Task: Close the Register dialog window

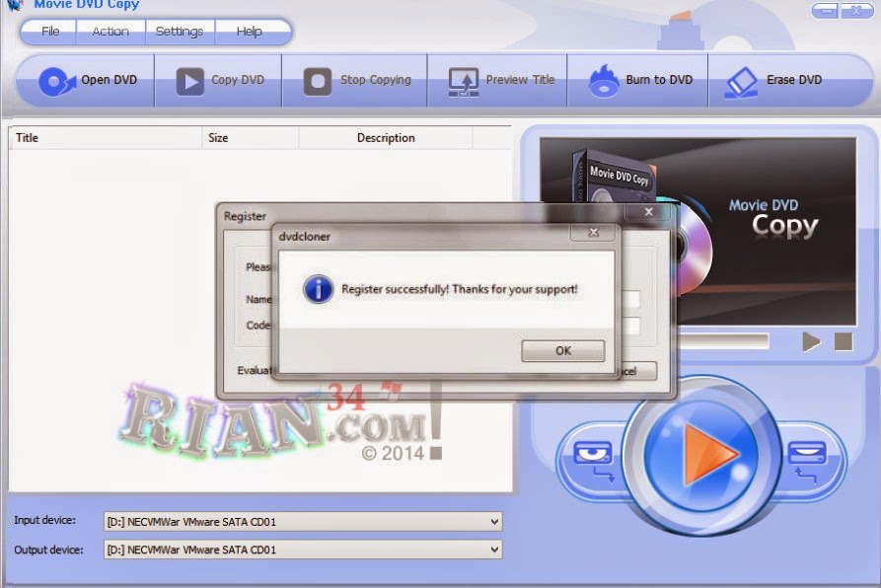Action: [x=648, y=212]
